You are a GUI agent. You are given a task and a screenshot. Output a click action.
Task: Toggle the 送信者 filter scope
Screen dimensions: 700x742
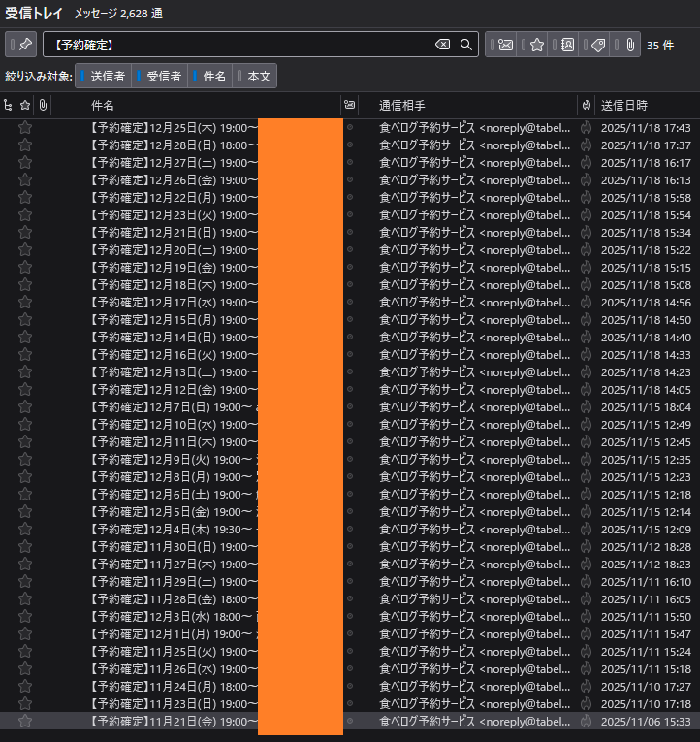pos(103,77)
